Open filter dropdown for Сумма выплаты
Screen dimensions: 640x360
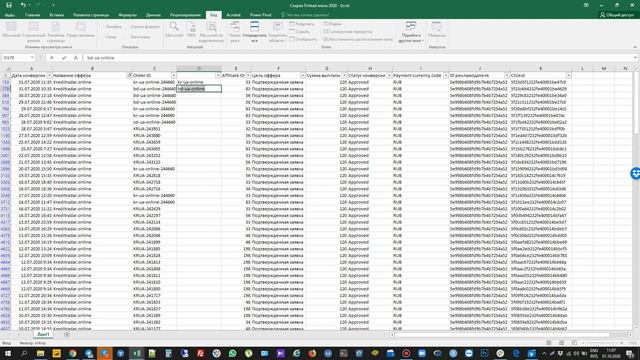tap(344, 76)
